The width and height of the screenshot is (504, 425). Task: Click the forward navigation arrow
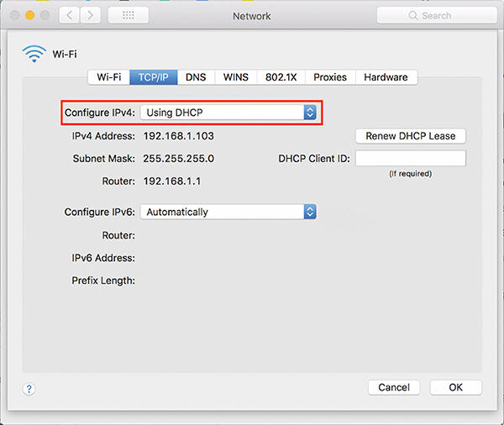[91, 16]
